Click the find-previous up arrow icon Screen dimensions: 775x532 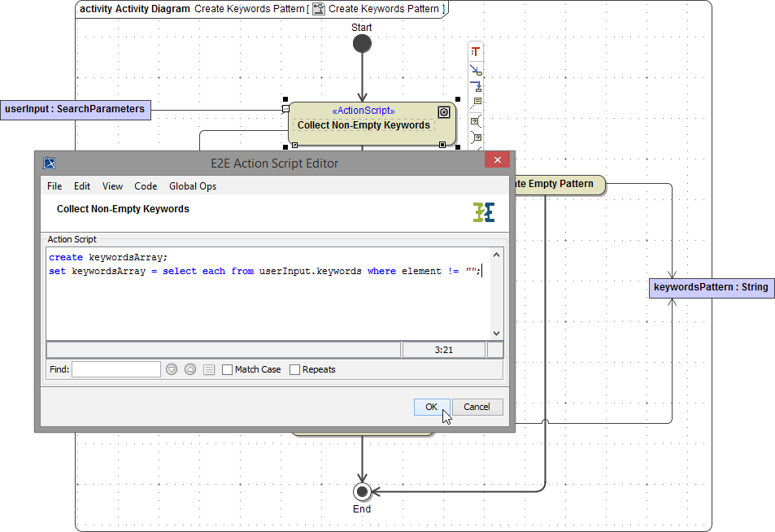tap(189, 368)
